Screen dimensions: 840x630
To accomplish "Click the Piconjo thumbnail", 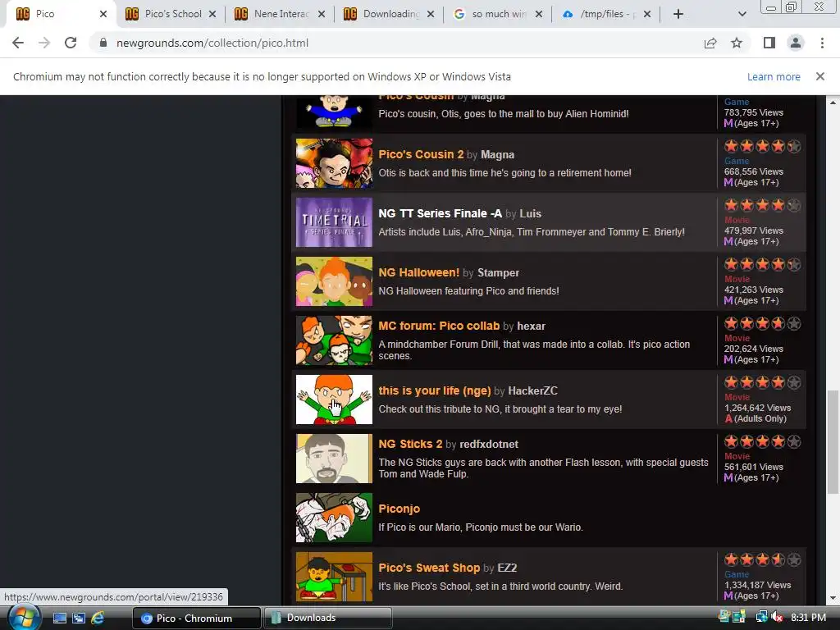I will click(334, 518).
